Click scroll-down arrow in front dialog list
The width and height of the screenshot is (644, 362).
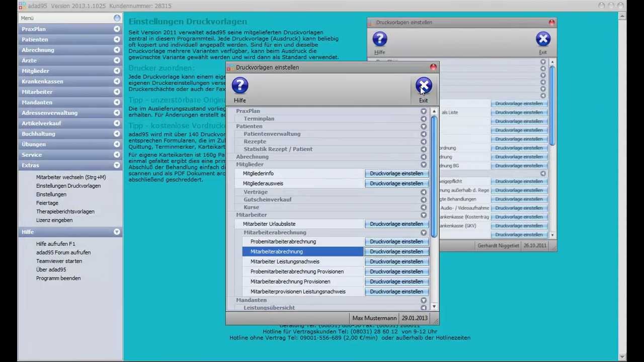click(x=434, y=307)
